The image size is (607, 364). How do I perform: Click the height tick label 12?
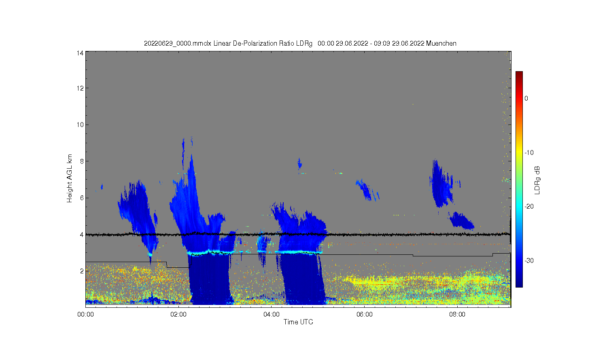coord(81,88)
